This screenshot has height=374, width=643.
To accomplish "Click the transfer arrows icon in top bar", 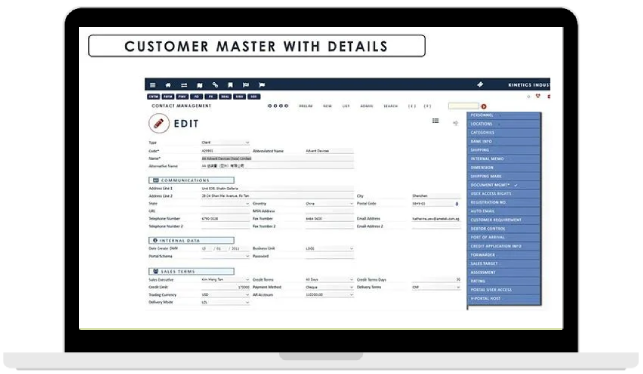I will pyautogui.click(x=184, y=85).
